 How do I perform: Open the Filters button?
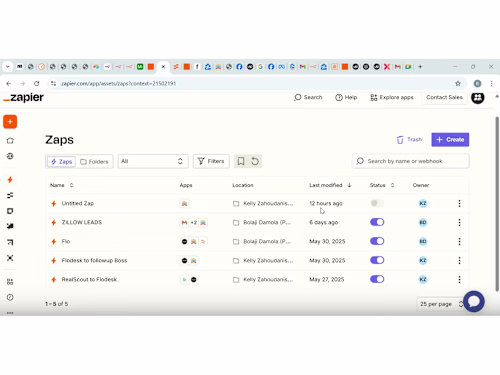(211, 161)
